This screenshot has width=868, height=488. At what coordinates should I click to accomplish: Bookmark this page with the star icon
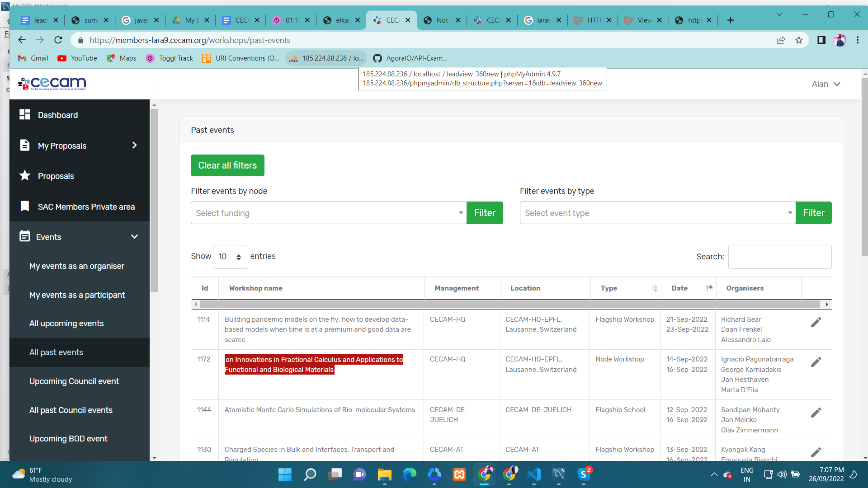click(799, 40)
